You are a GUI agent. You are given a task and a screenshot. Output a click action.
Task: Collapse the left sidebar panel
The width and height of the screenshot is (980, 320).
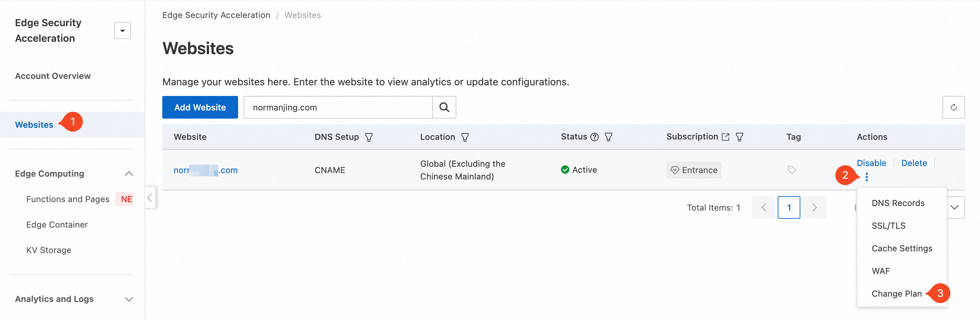point(150,198)
